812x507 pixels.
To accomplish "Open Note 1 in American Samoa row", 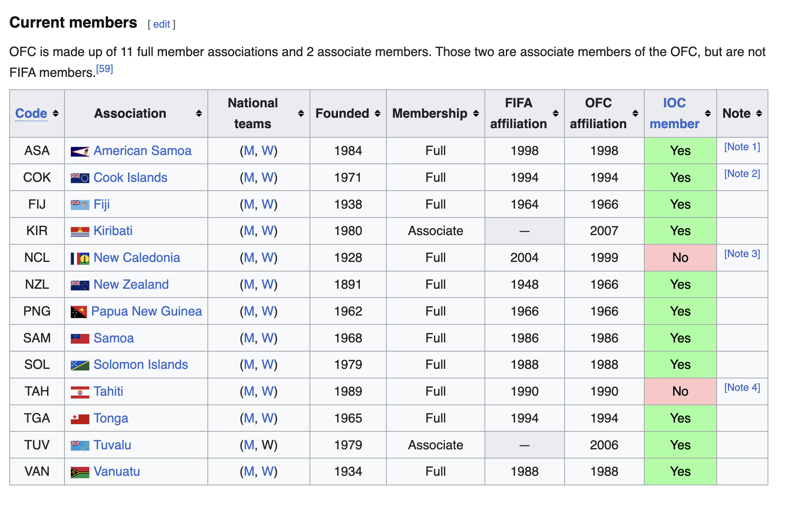I will coord(742,147).
